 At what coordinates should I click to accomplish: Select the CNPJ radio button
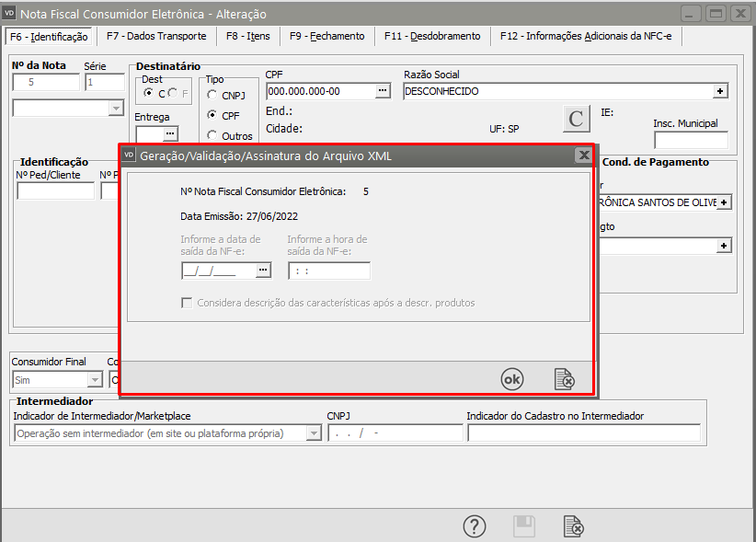coord(212,95)
